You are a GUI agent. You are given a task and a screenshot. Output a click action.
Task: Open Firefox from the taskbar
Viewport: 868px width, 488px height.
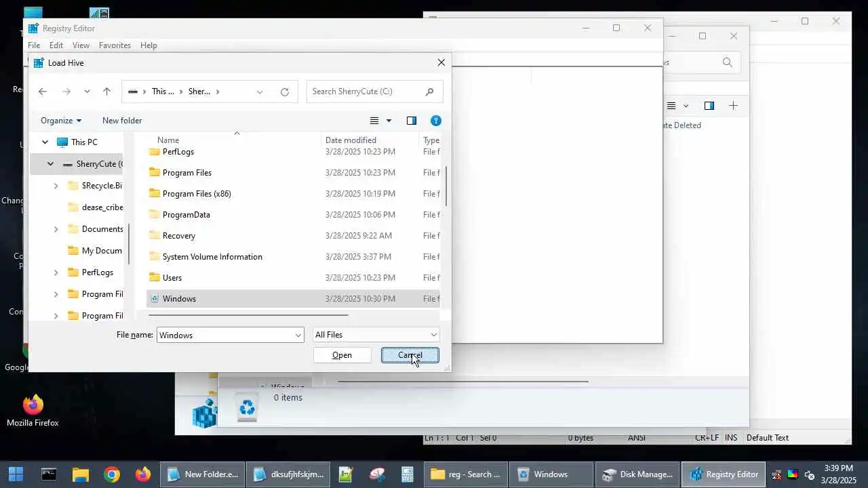(x=143, y=474)
